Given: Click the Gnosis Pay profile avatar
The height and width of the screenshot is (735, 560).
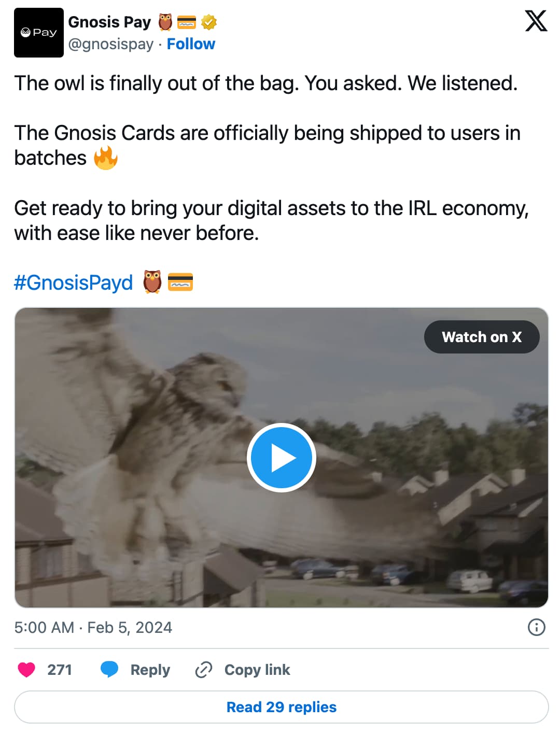Looking at the screenshot, I should (39, 33).
